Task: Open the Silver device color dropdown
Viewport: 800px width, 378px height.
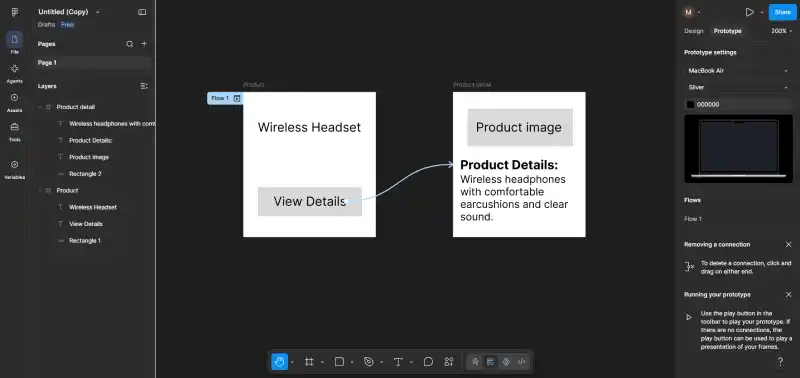Action: click(738, 88)
